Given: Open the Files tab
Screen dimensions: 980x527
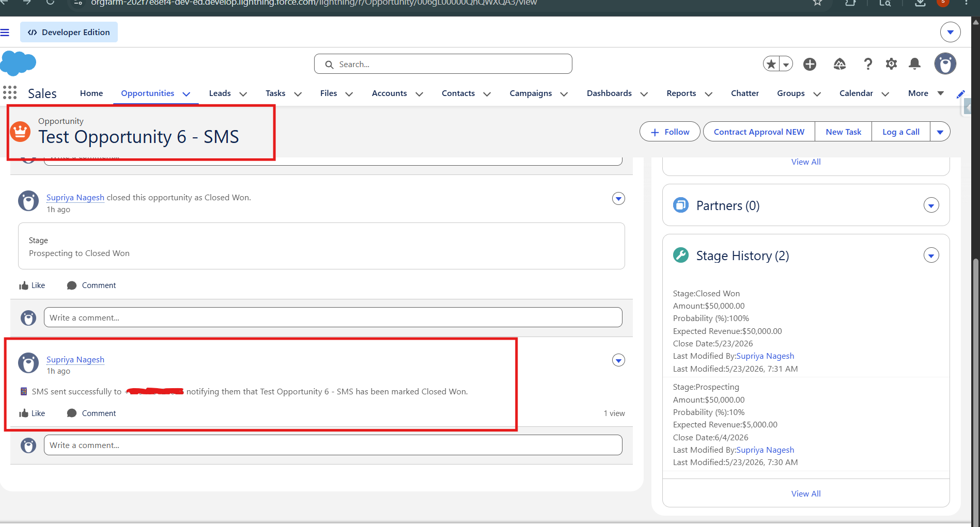Looking at the screenshot, I should [x=329, y=93].
